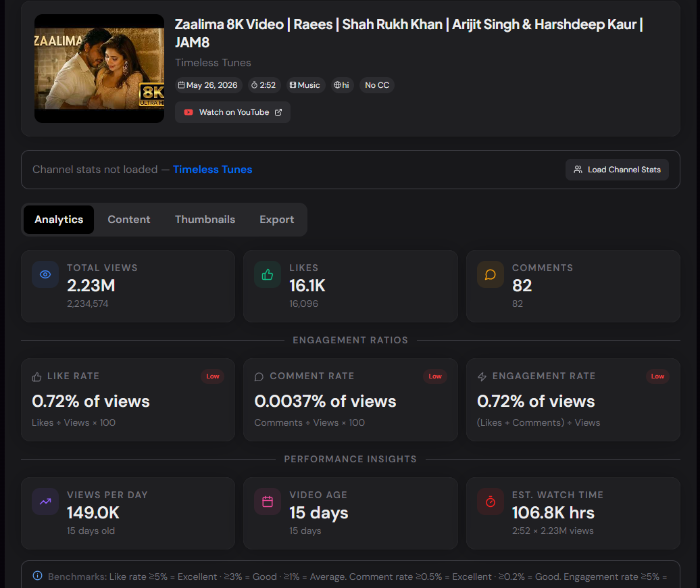Click the globe icon in language tag
This screenshot has width=700, height=588.
point(338,85)
